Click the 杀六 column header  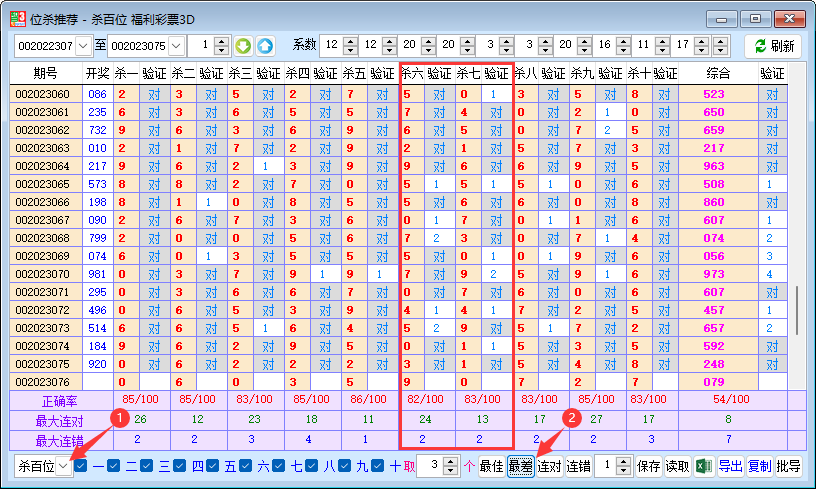(412, 73)
